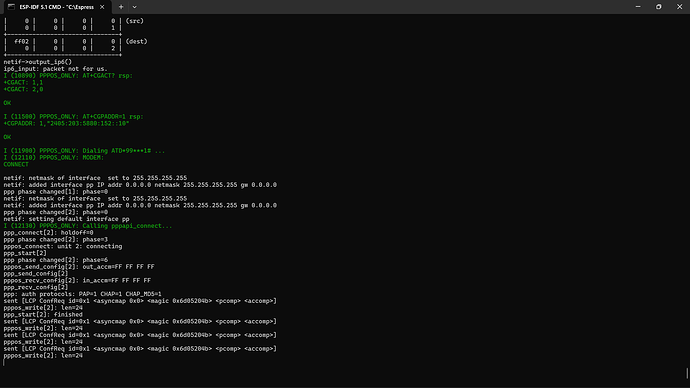
Task: Expand the new tab profile dropdown
Action: click(134, 7)
